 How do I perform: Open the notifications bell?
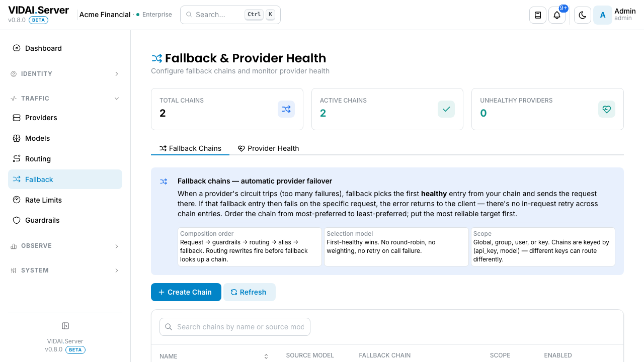pos(557,15)
